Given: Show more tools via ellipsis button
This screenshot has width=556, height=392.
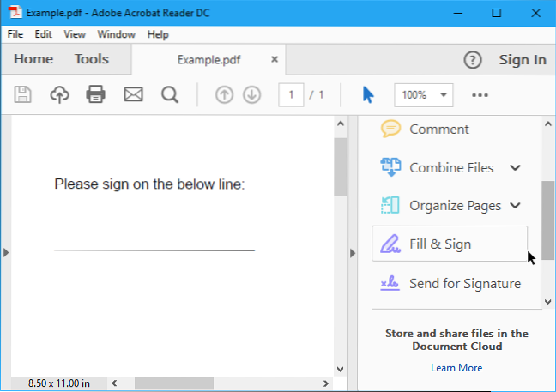Looking at the screenshot, I should tap(480, 94).
